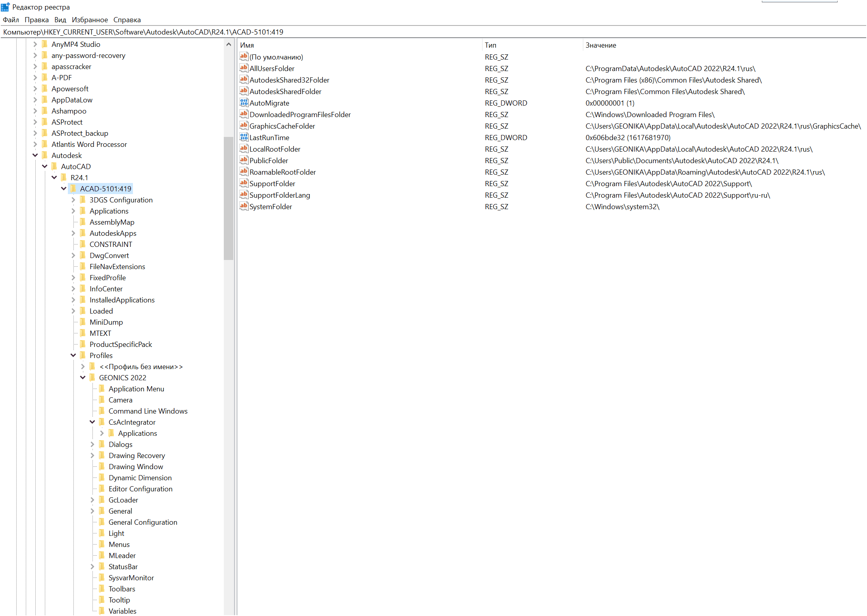This screenshot has width=867, height=616.
Task: Click the Registry Editor title bar icon
Action: pyautogui.click(x=5, y=7)
